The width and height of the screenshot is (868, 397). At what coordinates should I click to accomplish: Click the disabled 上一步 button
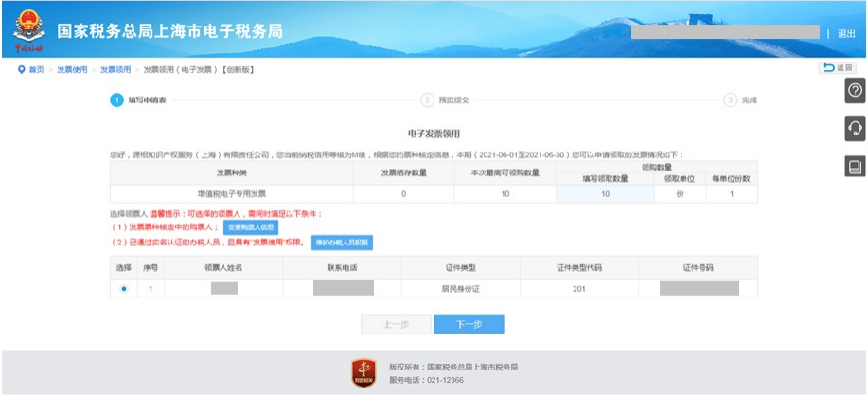click(396, 324)
